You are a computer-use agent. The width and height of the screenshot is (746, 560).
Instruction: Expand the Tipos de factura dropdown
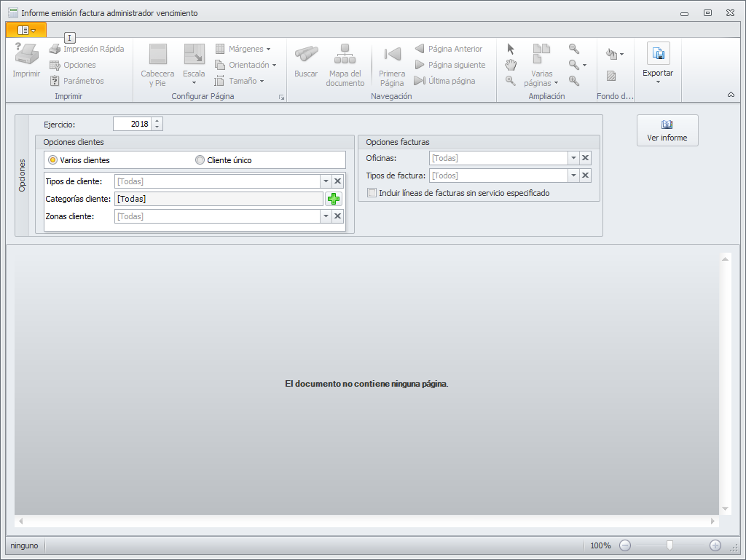coord(574,176)
